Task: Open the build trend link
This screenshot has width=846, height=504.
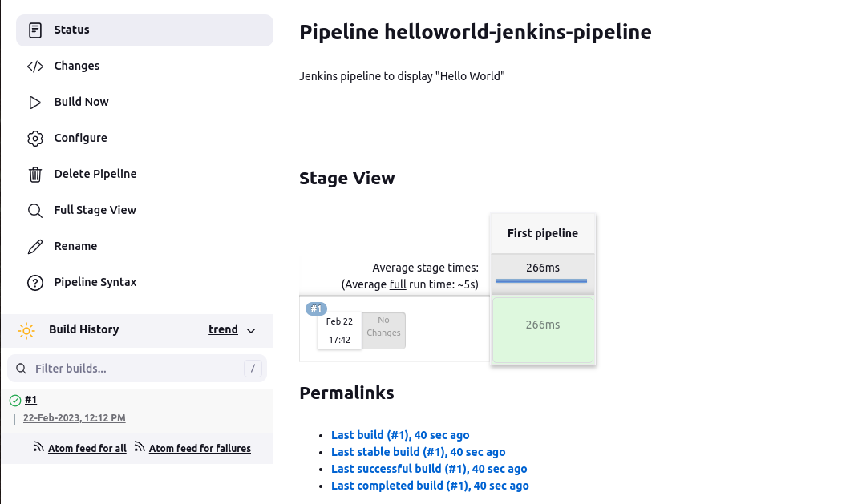Action: point(223,329)
